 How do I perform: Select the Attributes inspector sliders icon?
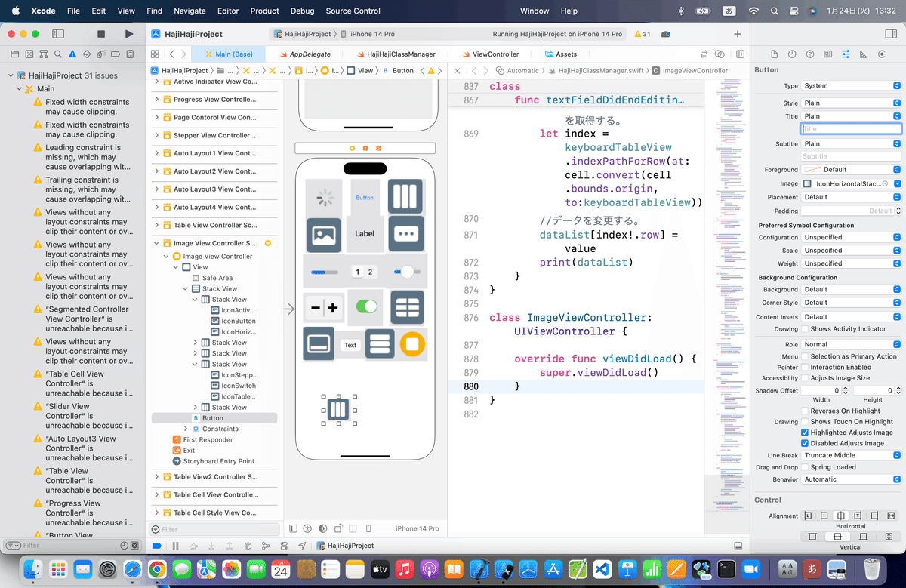pyautogui.click(x=846, y=54)
